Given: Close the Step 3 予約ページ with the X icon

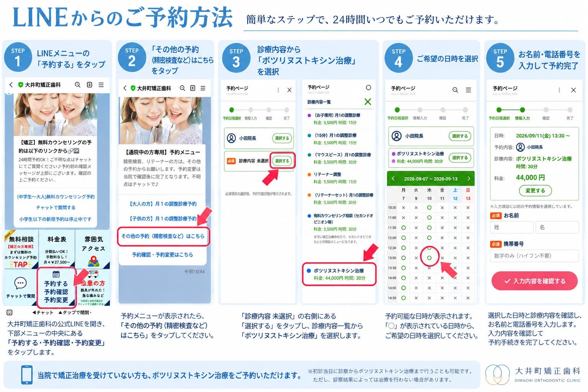Looking at the screenshot, I should click(289, 90).
